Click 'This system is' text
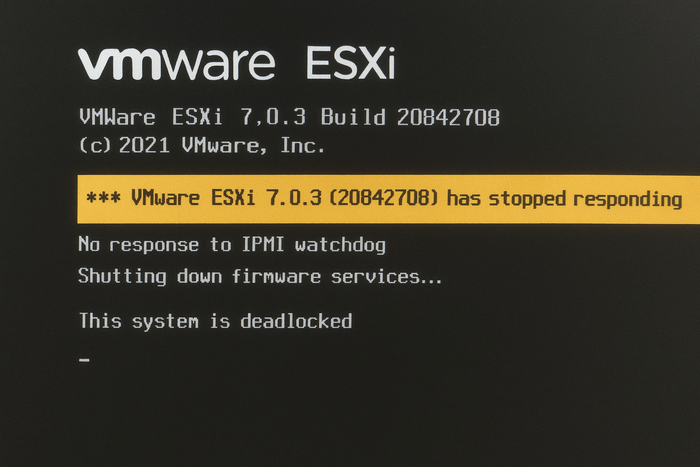This screenshot has width=700, height=467. (x=155, y=321)
